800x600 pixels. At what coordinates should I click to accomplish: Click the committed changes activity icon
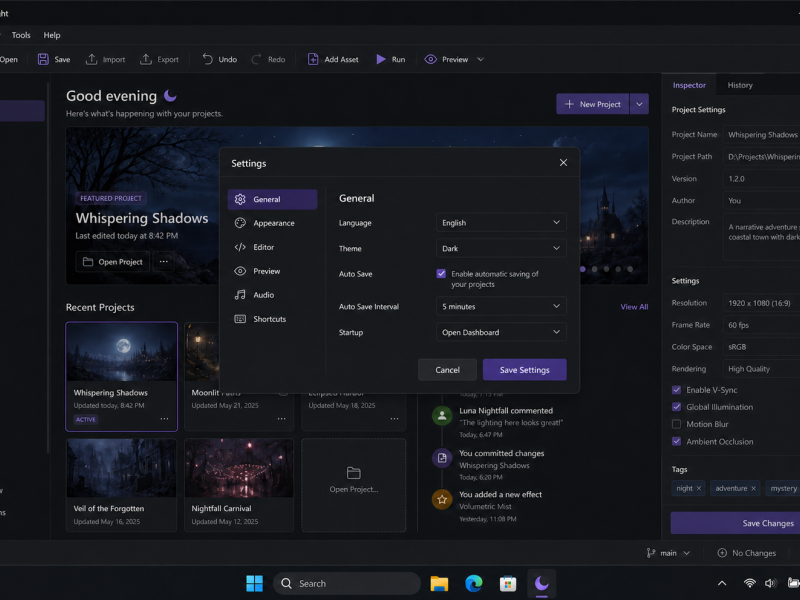[442, 458]
